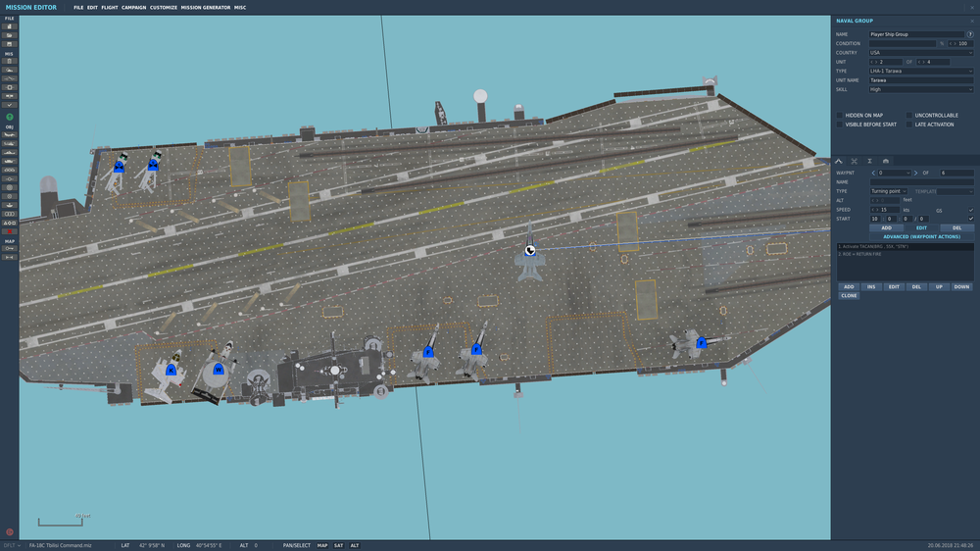Click the green Fly mission button
980x551 pixels.
click(x=10, y=117)
